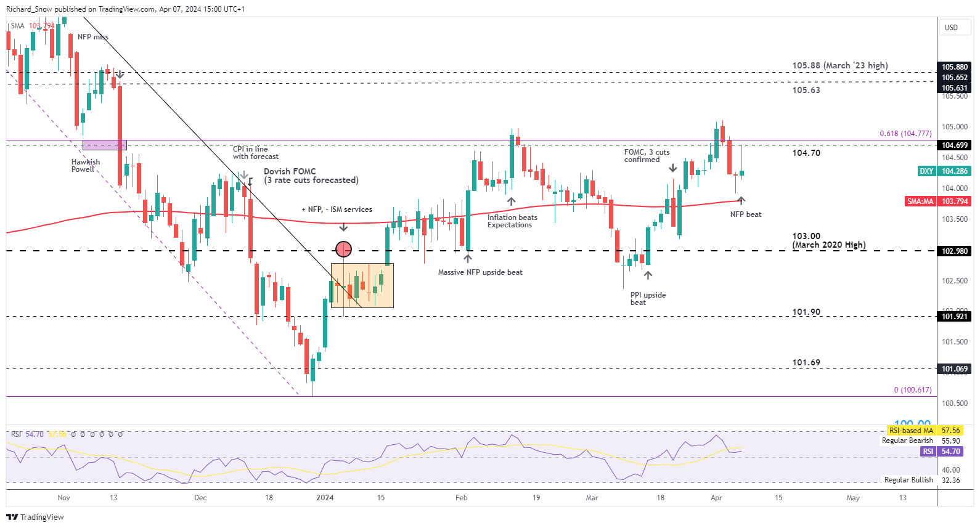Click the '105.88 (March '23 high)' label
Image resolution: width=980 pixels, height=528 pixels.
click(x=840, y=65)
